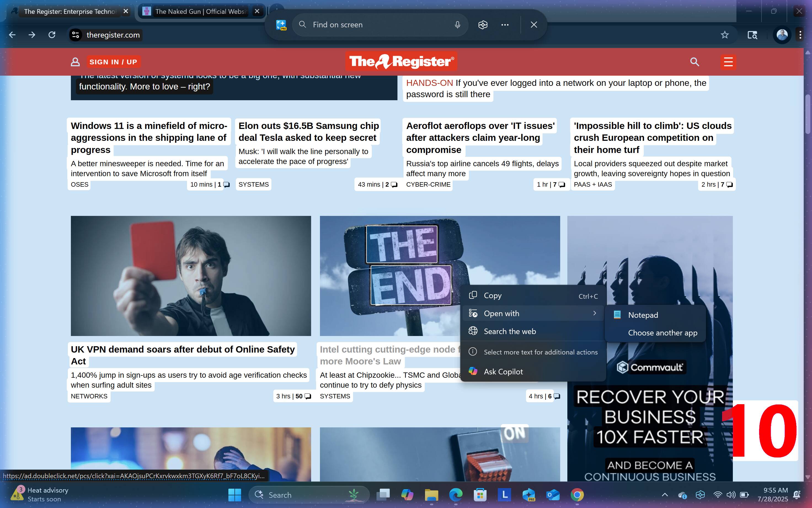
Task: Open comments icon for Aeroflot article
Action: [x=562, y=185]
